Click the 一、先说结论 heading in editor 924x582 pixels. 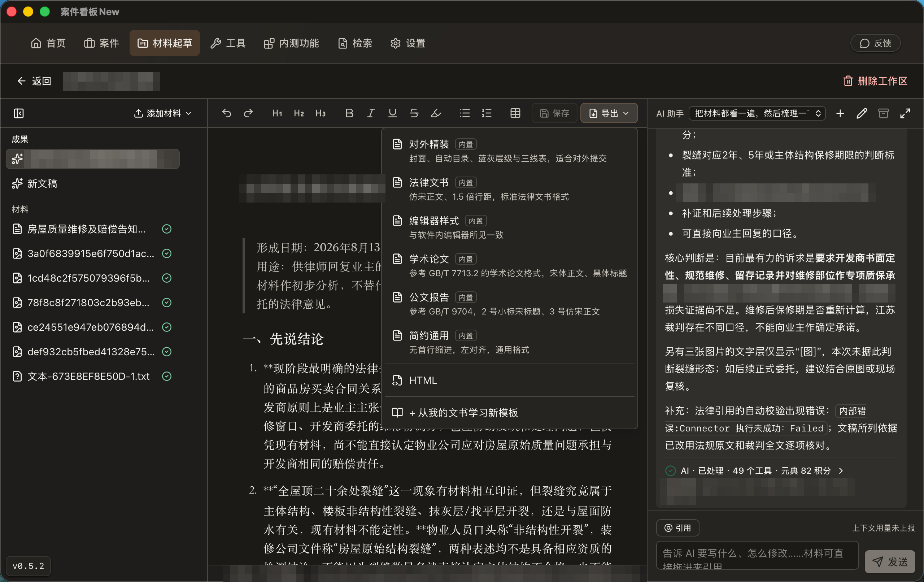(284, 339)
